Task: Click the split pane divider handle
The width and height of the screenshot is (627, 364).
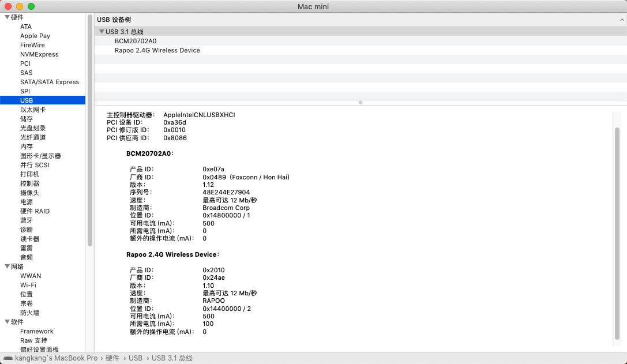Action: pos(361,103)
